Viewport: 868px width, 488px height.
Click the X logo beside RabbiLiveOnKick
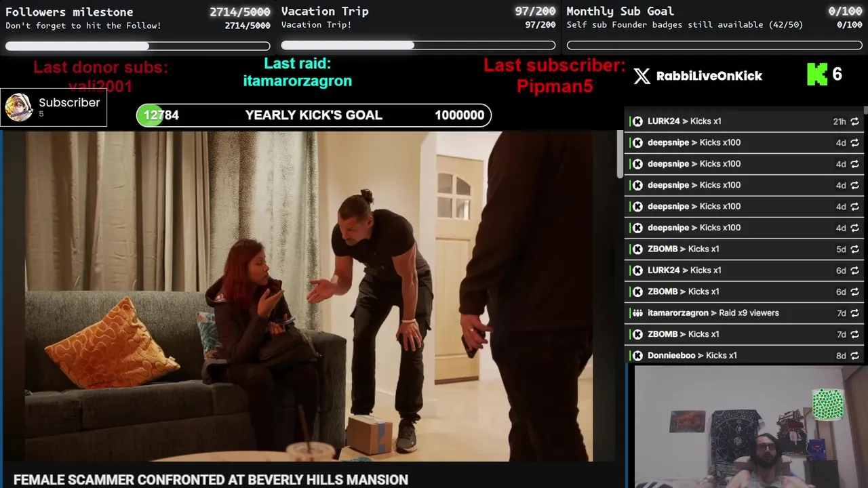click(x=642, y=76)
